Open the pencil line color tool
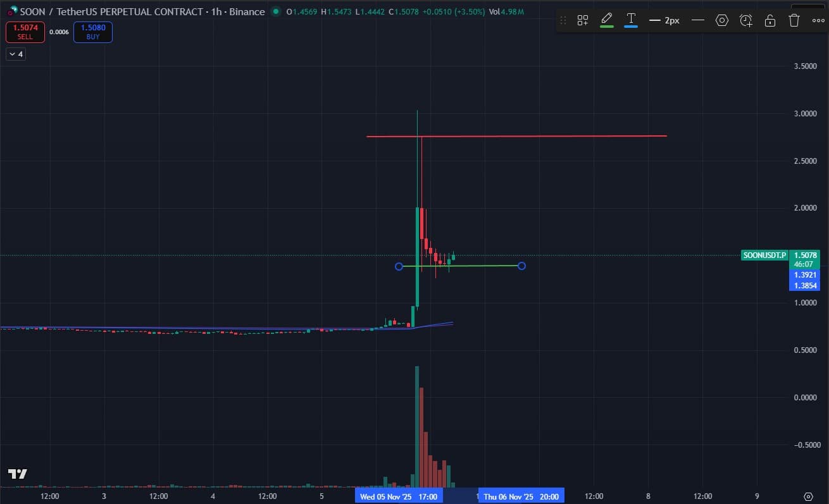This screenshot has height=504, width=829. click(x=606, y=19)
